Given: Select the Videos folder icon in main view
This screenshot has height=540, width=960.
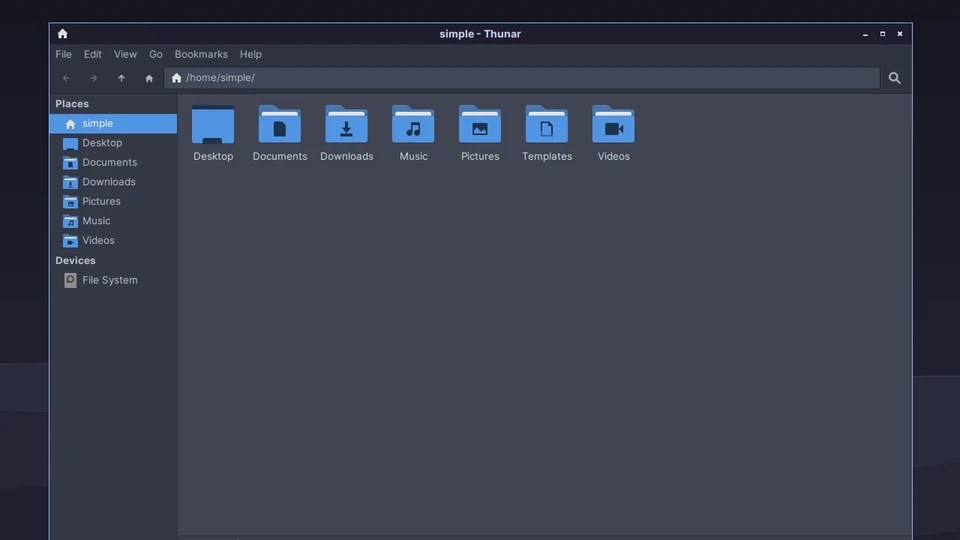Looking at the screenshot, I should 613,124.
